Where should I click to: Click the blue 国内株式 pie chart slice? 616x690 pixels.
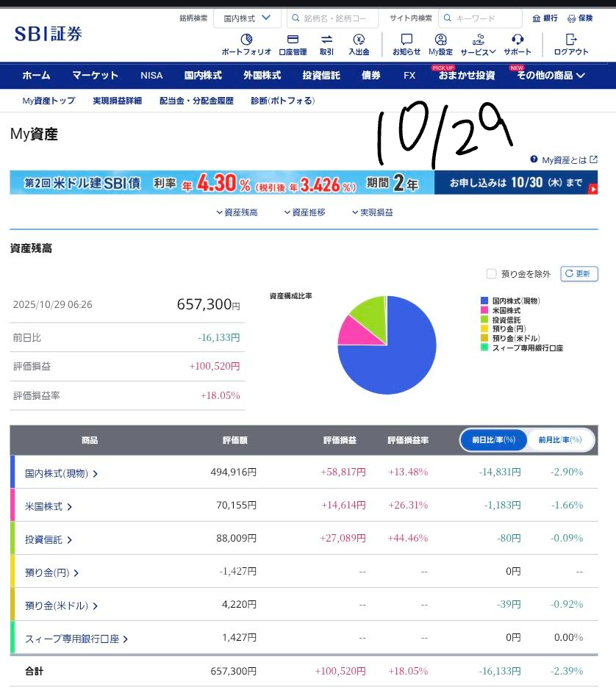(x=397, y=360)
